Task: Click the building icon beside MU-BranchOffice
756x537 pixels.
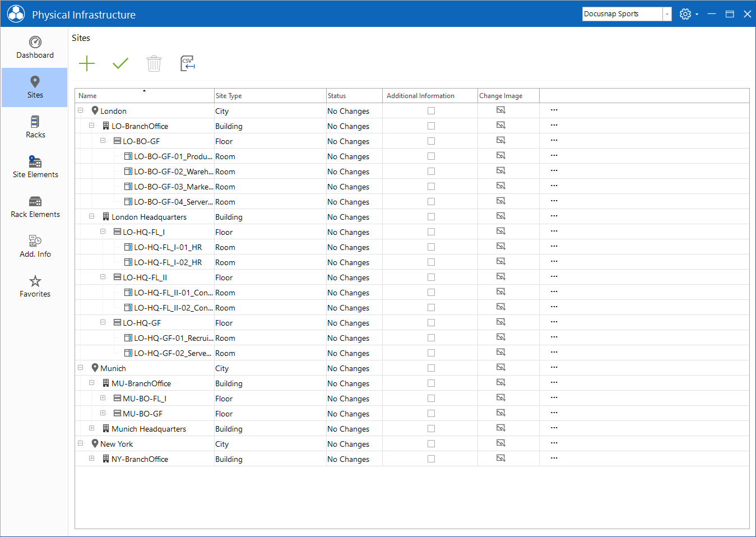Action: (106, 383)
